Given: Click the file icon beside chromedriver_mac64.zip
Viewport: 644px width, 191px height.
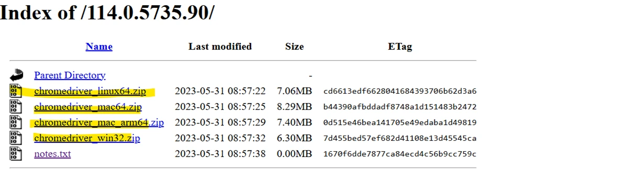Looking at the screenshot, I should coord(16,106).
